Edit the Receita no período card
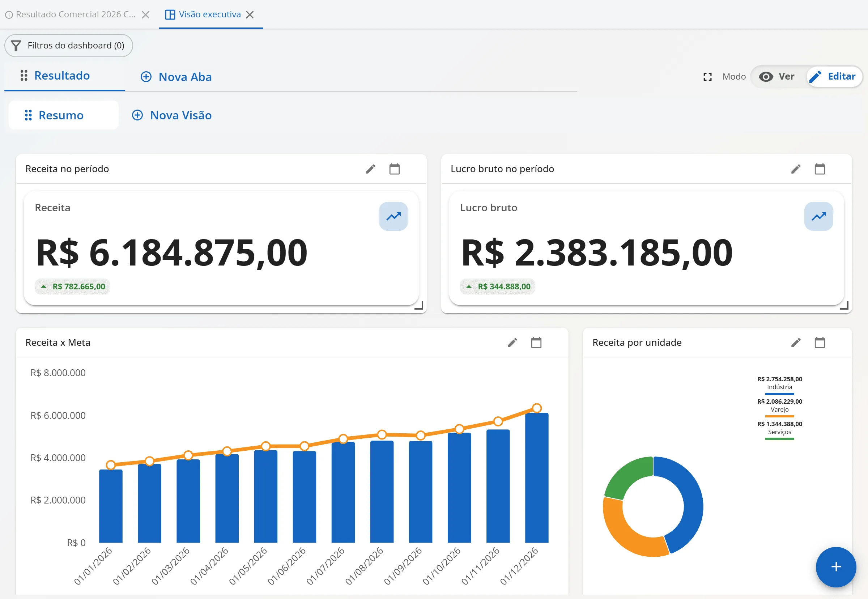 tap(370, 169)
